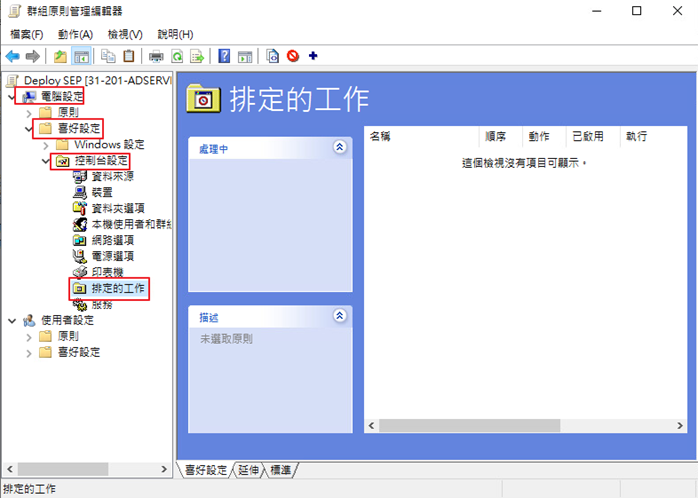Click the red stop circle toolbar icon
This screenshot has height=498, width=698.
[x=293, y=56]
